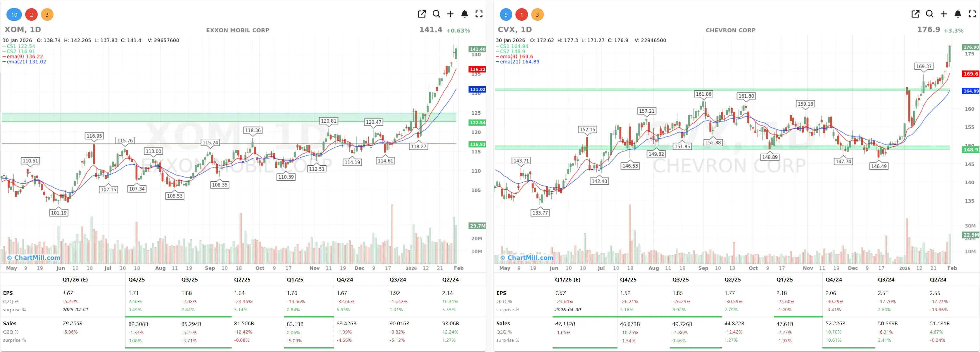Image resolution: width=980 pixels, height=352 pixels.
Task: Click the plus icon to add XOM indicator
Action: pyautogui.click(x=451, y=14)
